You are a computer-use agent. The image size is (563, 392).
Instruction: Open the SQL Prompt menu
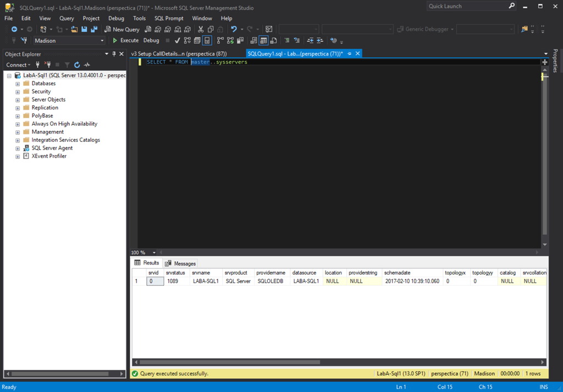168,18
